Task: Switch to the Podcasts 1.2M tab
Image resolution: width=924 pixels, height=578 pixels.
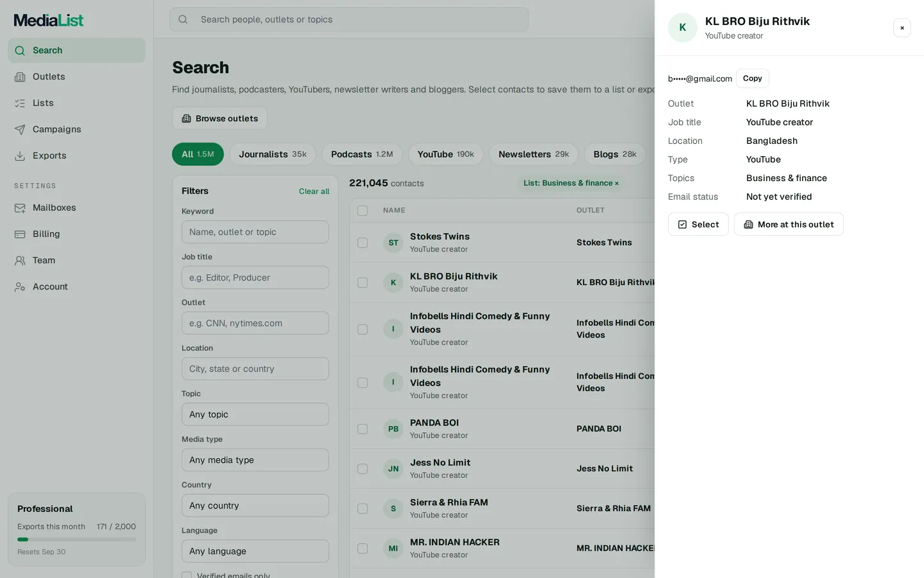Action: click(x=362, y=154)
